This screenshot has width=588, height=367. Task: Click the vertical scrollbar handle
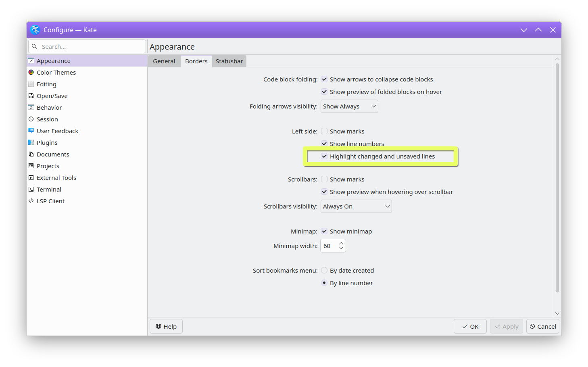[557, 177]
